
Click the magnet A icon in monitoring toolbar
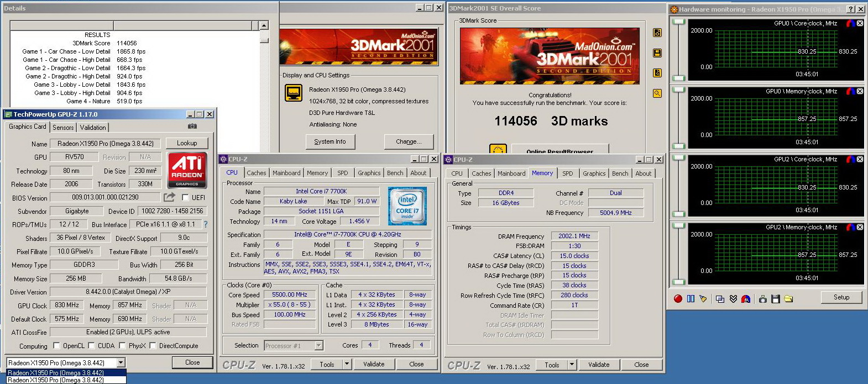coord(746,299)
